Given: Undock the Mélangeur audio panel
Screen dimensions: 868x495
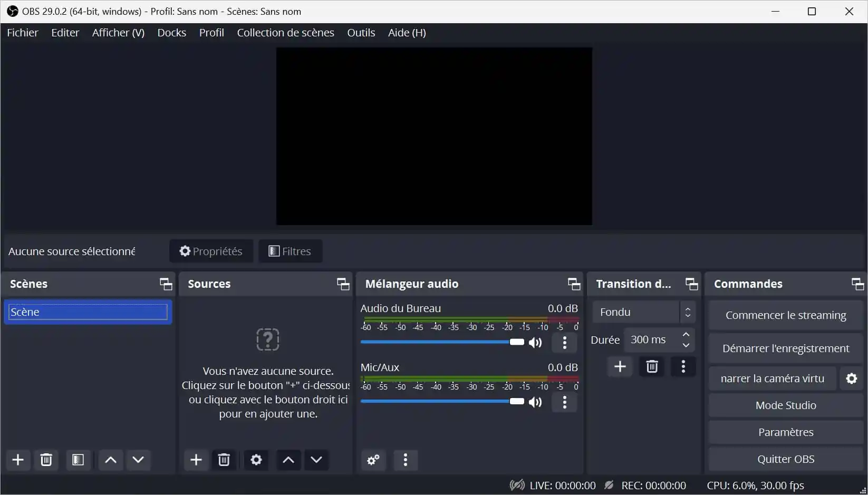Looking at the screenshot, I should (574, 284).
